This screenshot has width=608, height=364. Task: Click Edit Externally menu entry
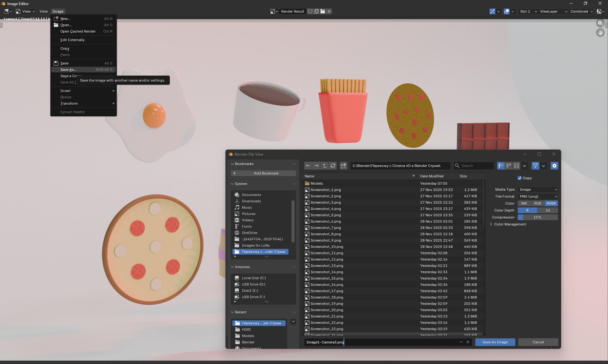tap(73, 40)
